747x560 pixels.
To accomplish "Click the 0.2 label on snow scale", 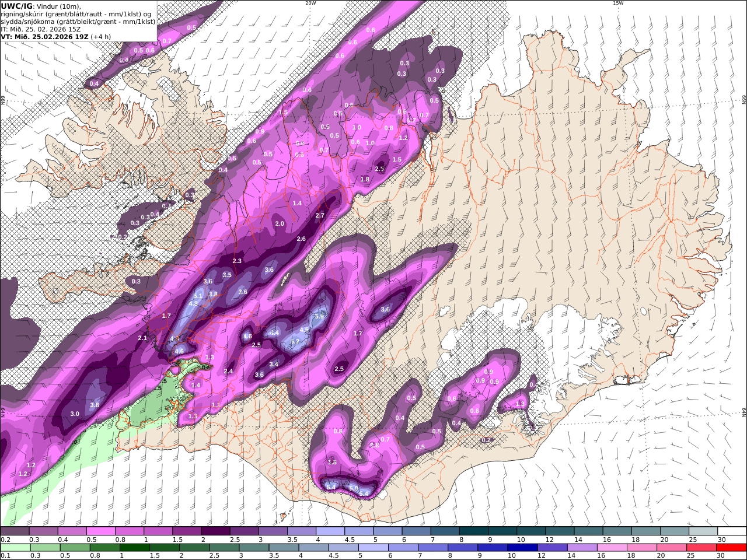I will tap(5, 540).
